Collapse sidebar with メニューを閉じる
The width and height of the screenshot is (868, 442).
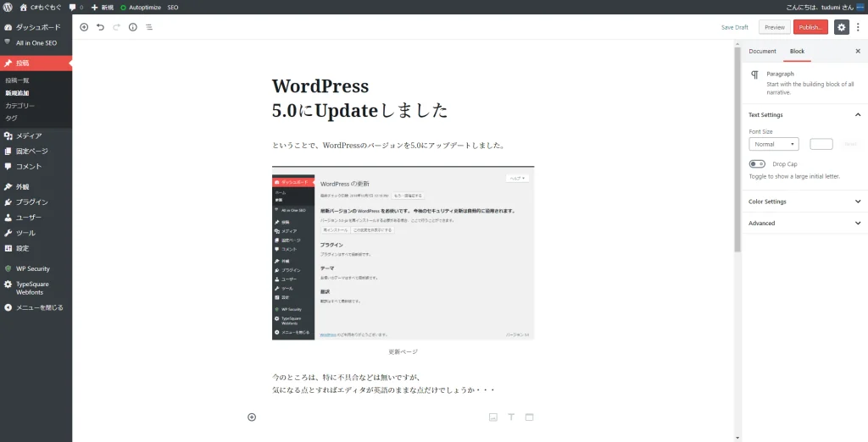pos(36,307)
